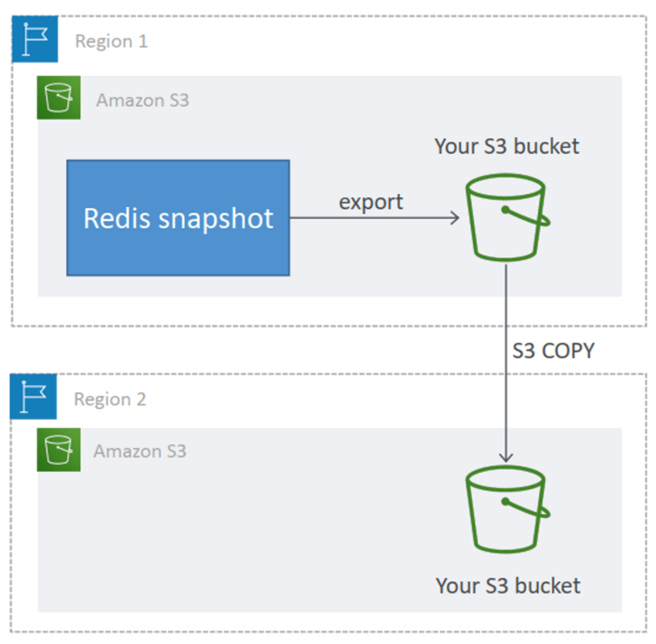Click the S3 COPY downward arrow head
656x644 pixels.
click(506, 458)
